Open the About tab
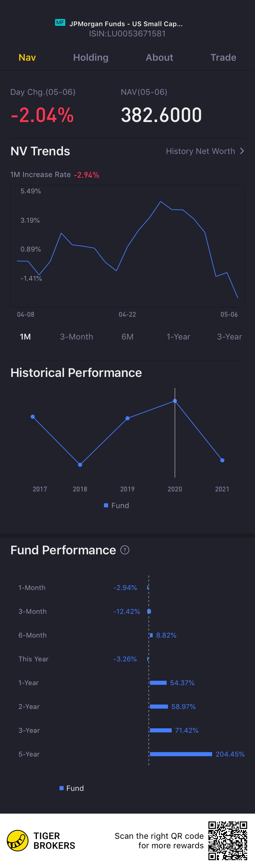Image resolution: width=255 pixels, height=868 pixels. point(159,57)
